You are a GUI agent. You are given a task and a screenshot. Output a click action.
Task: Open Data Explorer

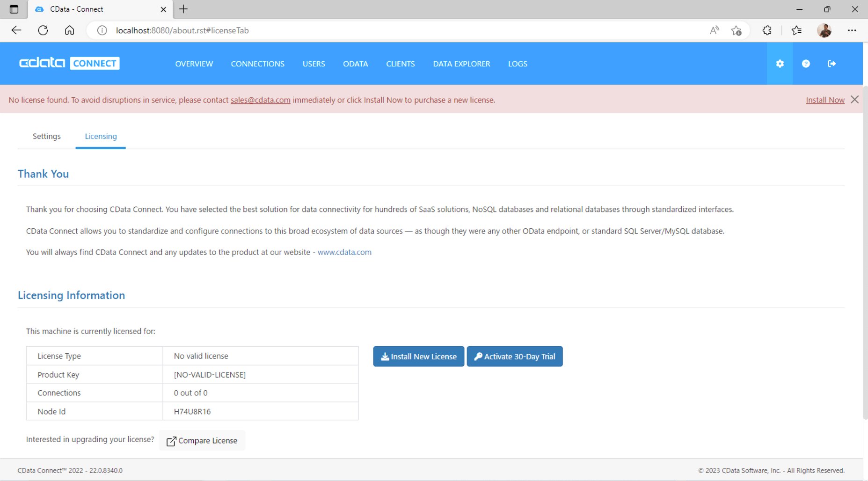[462, 64]
